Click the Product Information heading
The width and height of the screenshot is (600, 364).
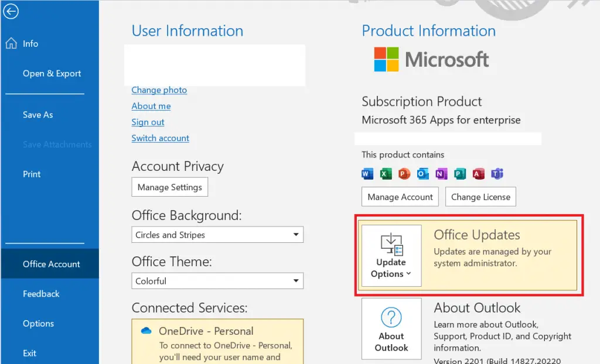[428, 31]
